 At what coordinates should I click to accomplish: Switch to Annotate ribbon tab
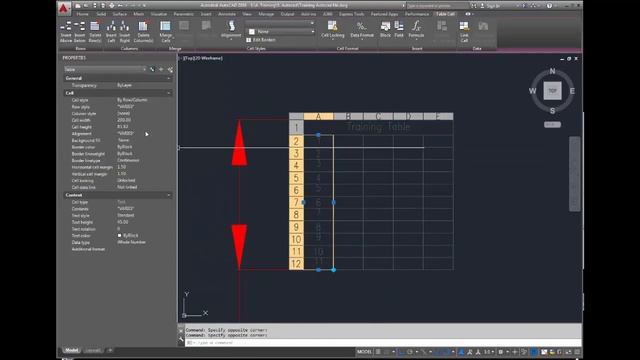coord(227,14)
